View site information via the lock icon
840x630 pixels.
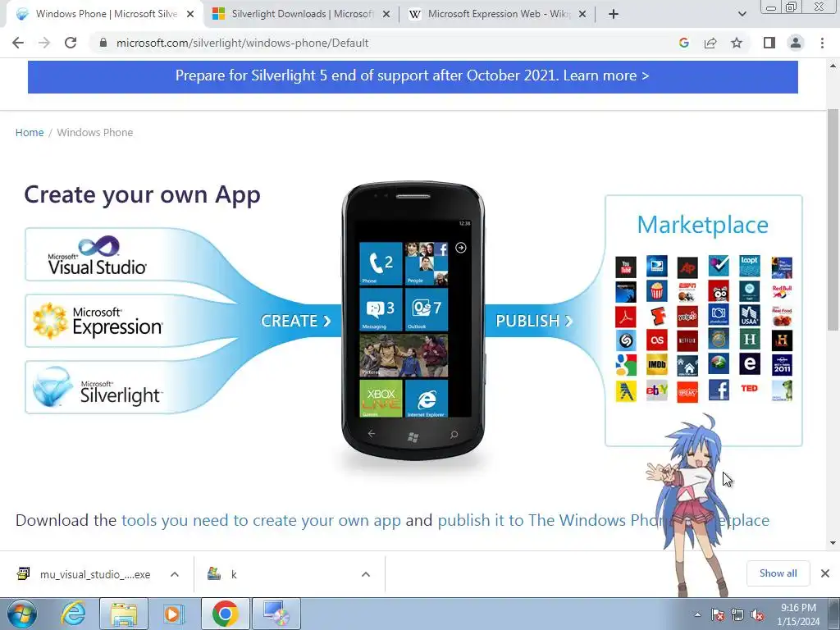103,43
